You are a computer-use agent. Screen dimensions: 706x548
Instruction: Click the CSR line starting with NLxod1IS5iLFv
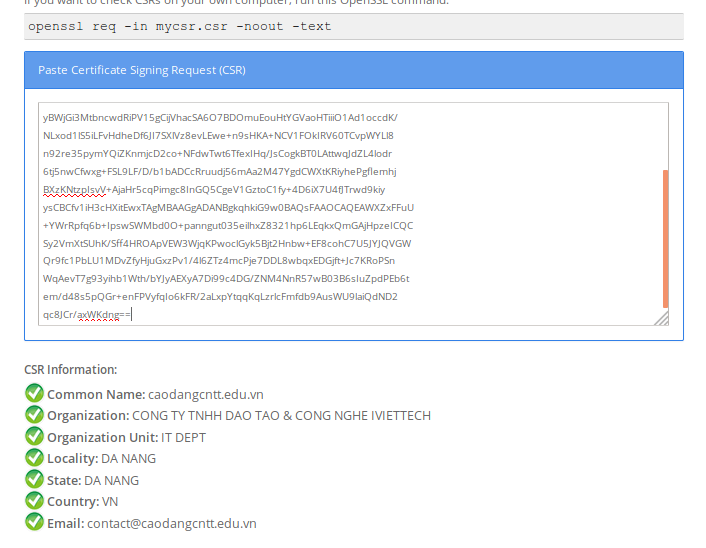[x=218, y=136]
